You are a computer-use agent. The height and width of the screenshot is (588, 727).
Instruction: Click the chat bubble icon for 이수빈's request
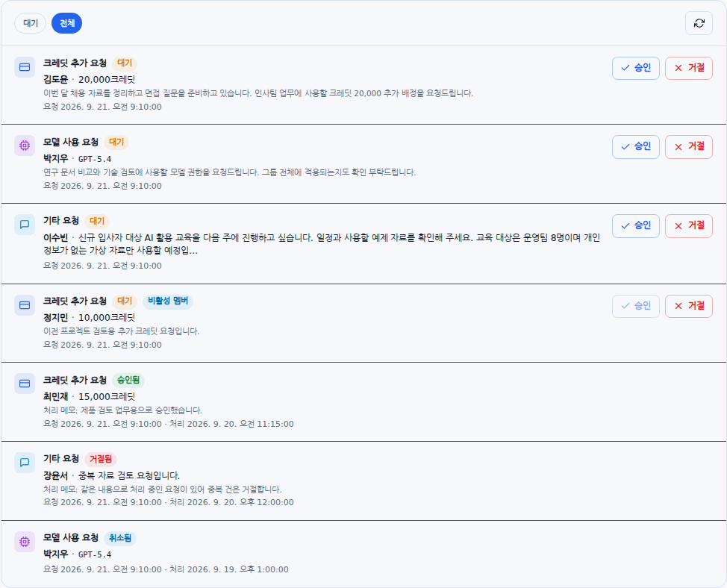pyautogui.click(x=25, y=225)
